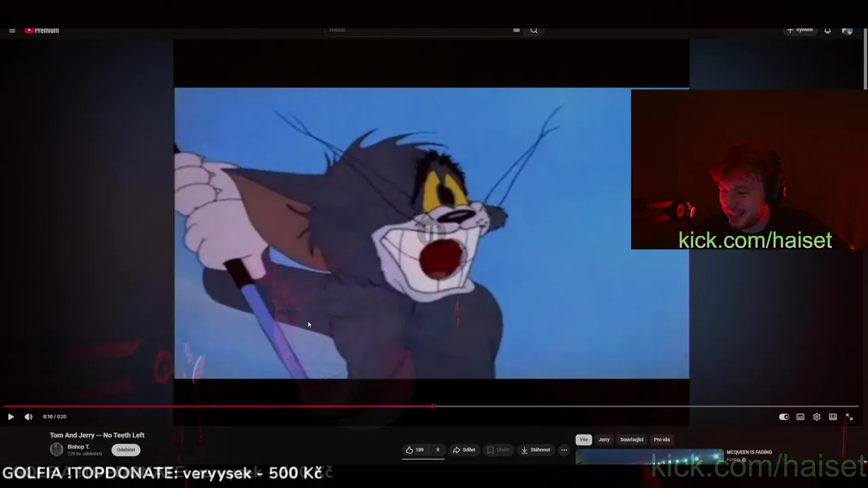Image resolution: width=868 pixels, height=488 pixels.
Task: Download the video with Stáhnout
Action: 536,450
